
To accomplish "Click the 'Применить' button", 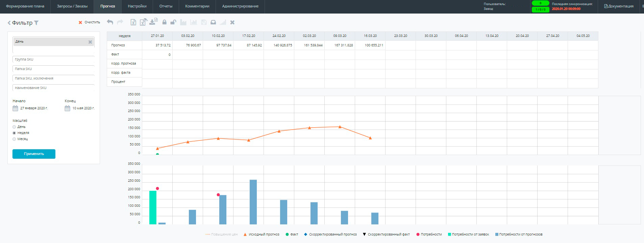I will [x=34, y=154].
